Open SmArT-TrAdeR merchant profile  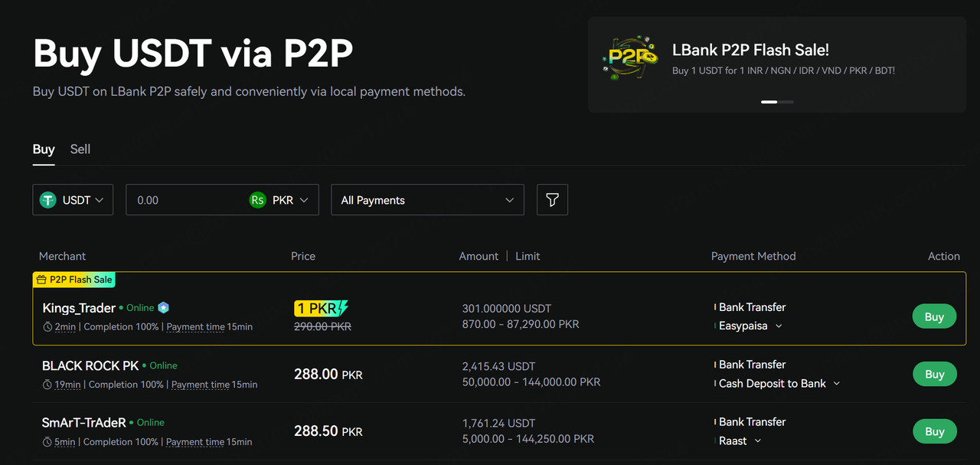[x=83, y=423]
